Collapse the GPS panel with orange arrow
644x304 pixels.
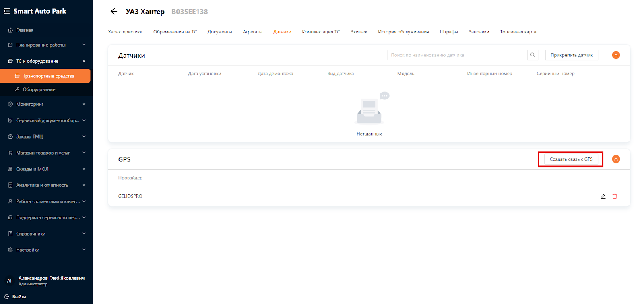coord(616,159)
